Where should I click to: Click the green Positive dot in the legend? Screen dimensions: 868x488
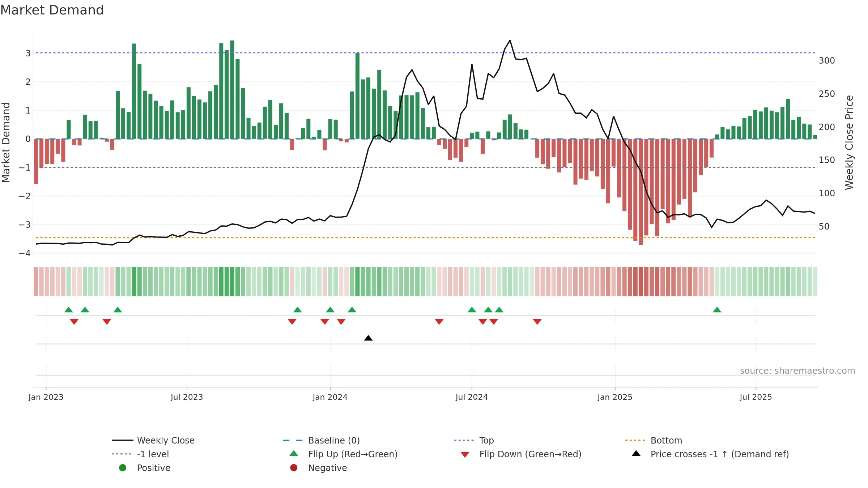tap(123, 468)
